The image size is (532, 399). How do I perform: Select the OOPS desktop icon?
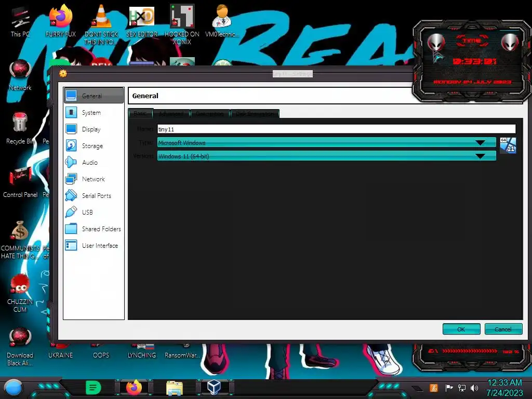[x=101, y=352]
